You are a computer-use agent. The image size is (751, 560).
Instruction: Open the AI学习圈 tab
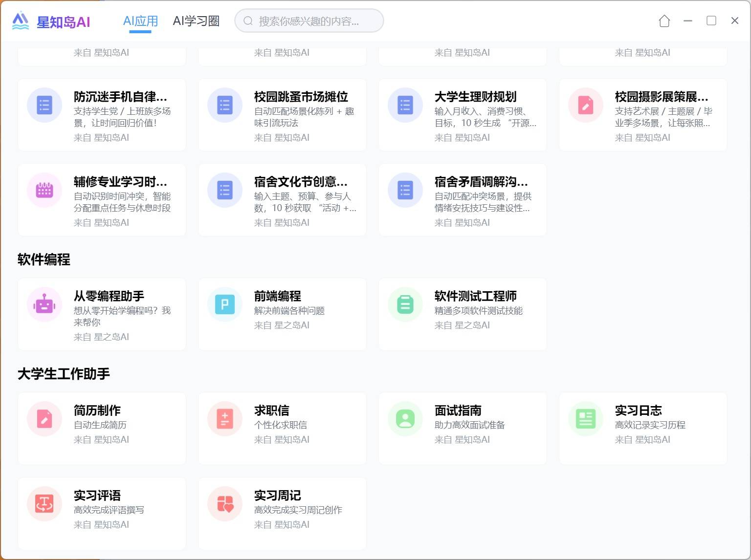coord(196,21)
